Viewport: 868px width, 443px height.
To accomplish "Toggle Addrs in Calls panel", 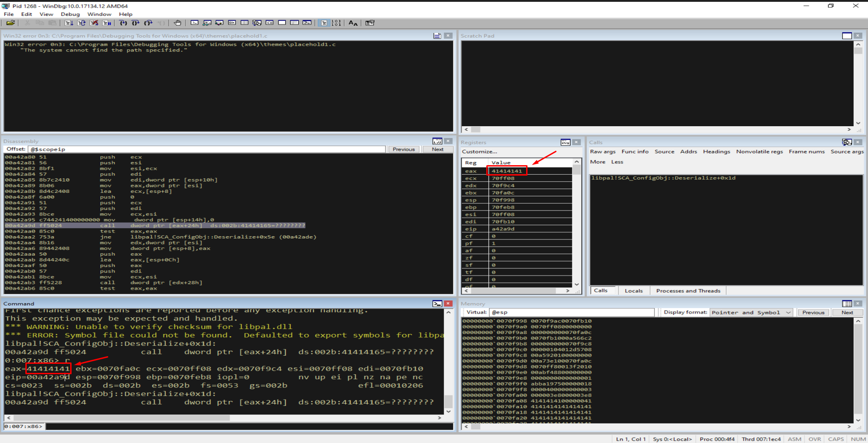I will click(x=688, y=152).
